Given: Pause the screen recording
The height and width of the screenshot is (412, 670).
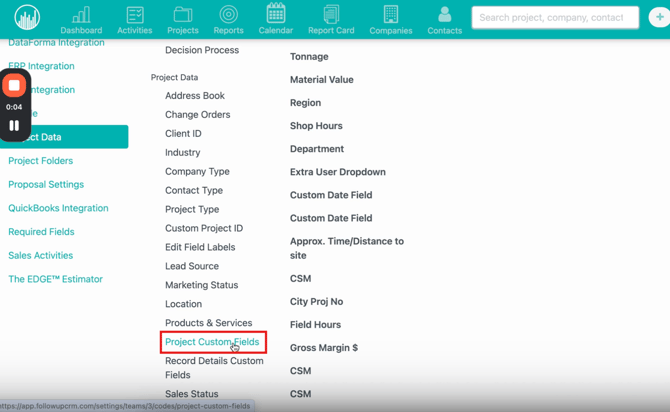Looking at the screenshot, I should [14, 126].
